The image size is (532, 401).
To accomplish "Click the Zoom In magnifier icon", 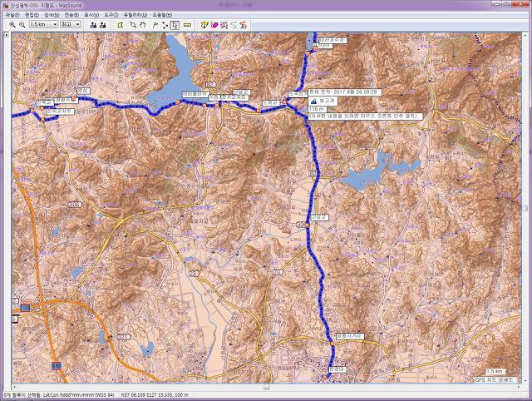I will (x=12, y=25).
